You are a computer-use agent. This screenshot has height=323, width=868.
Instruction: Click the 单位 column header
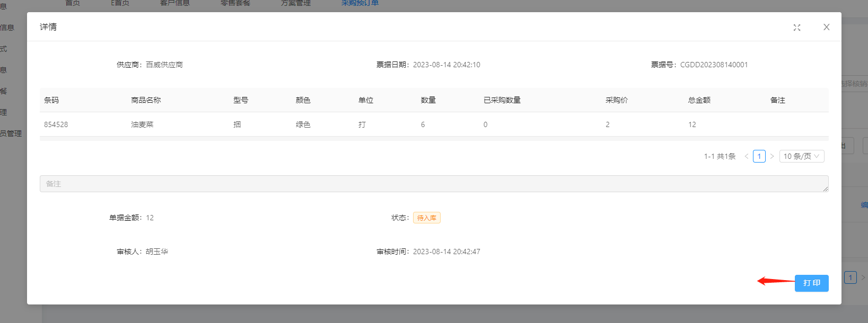(x=366, y=100)
